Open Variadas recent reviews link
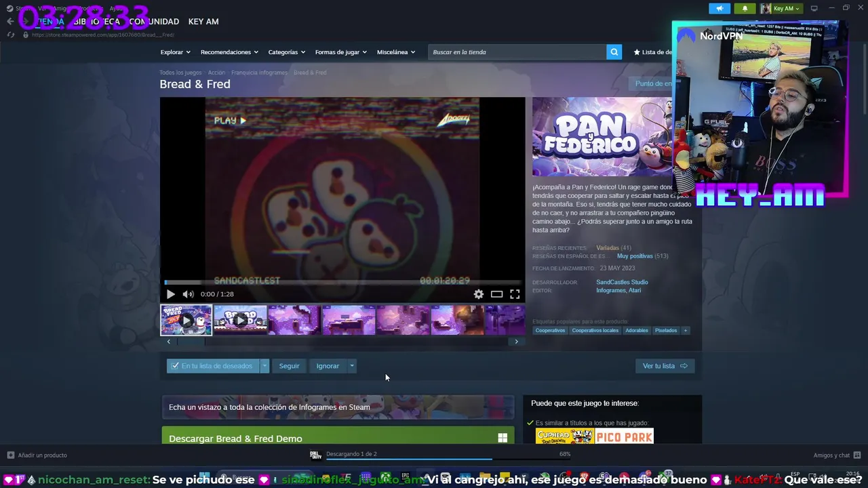The height and width of the screenshot is (488, 868). (607, 248)
